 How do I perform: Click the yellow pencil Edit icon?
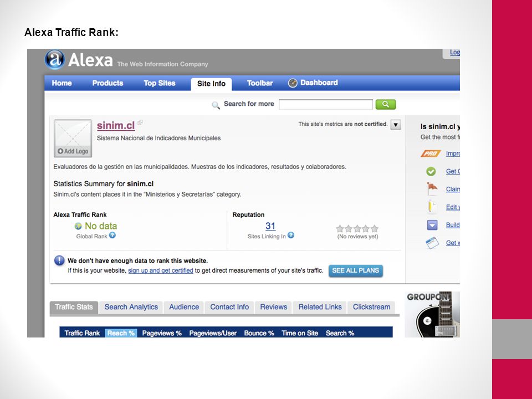[x=432, y=207]
